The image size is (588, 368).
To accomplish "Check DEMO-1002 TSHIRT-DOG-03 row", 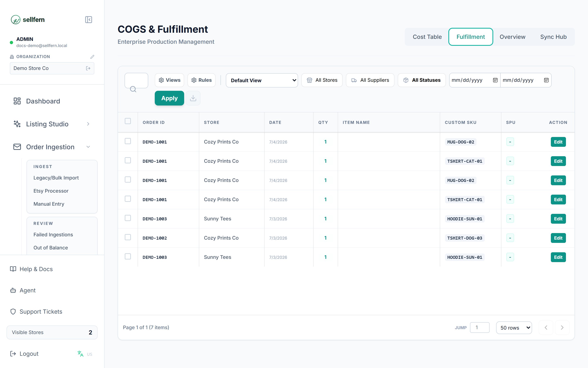I will coord(128,237).
